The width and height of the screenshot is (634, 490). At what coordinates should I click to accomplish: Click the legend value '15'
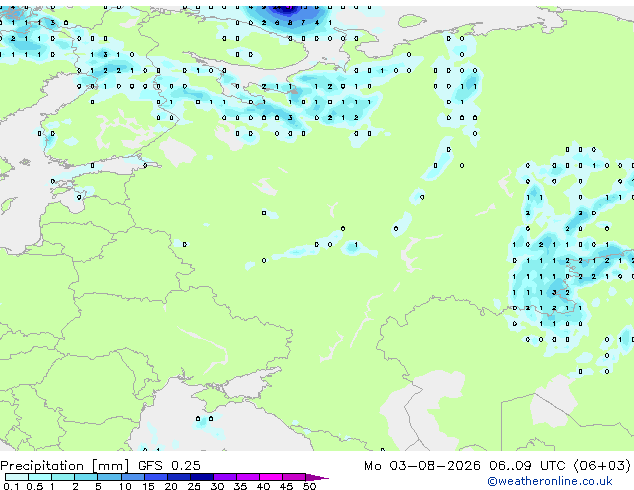click(148, 486)
